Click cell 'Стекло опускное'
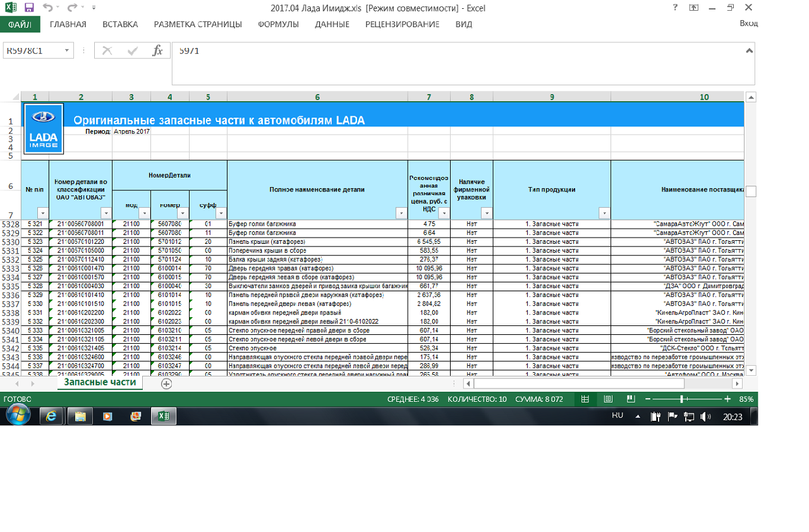This screenshot has height=532, width=809. pos(317,348)
